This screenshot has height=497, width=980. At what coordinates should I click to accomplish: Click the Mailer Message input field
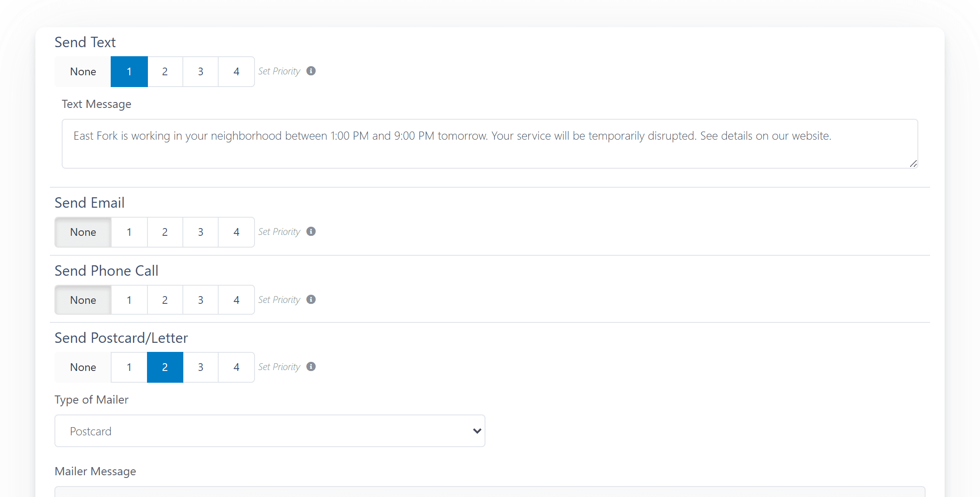coord(489,492)
